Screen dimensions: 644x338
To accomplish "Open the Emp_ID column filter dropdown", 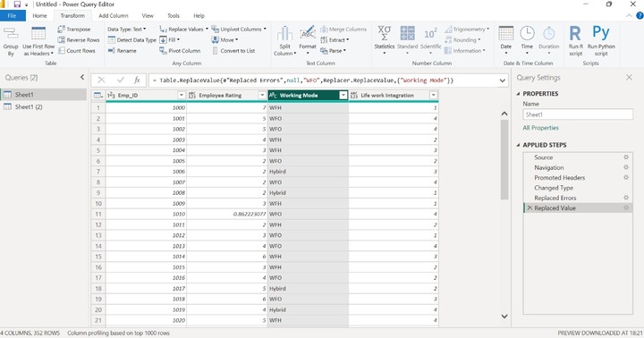I will (x=181, y=96).
